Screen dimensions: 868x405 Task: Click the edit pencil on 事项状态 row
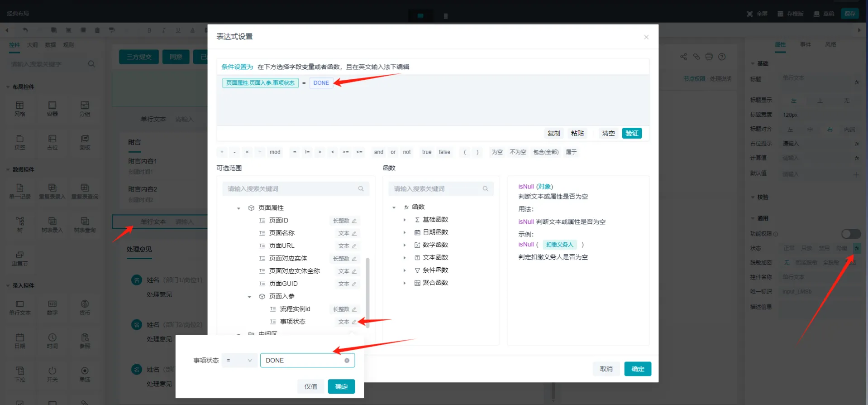[x=354, y=322]
